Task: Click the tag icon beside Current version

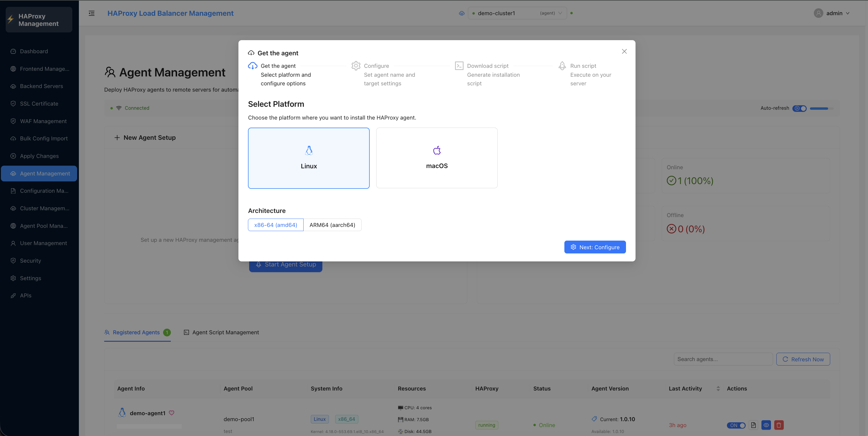Action: 594,419
